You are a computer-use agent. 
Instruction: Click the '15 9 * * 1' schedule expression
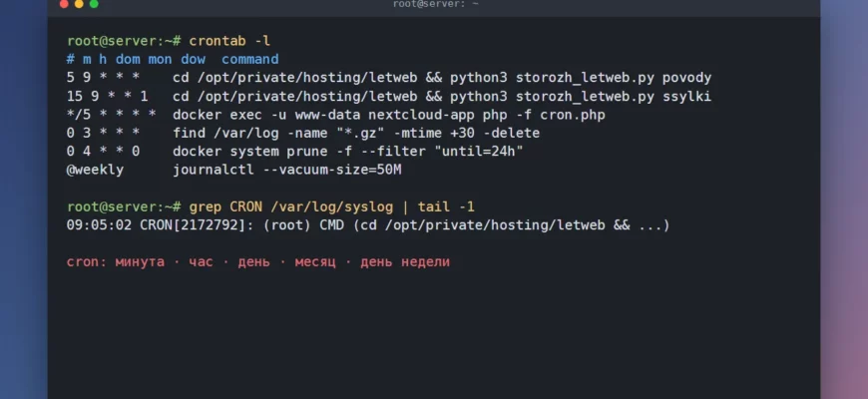108,97
